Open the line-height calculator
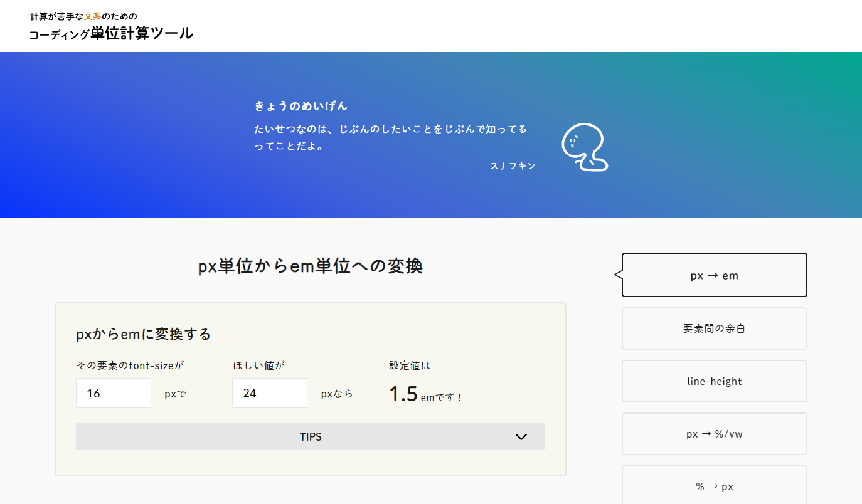 pyautogui.click(x=714, y=381)
